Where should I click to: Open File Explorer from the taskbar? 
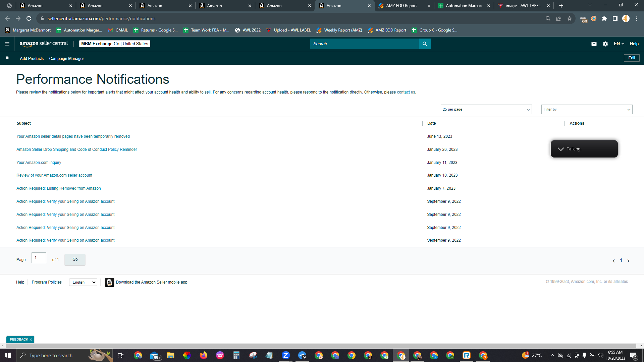click(170, 355)
